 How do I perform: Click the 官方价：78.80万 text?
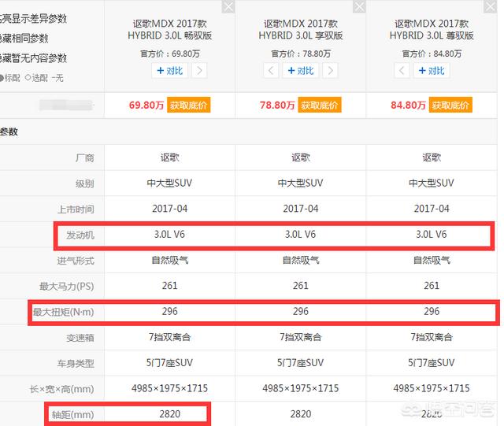click(301, 54)
